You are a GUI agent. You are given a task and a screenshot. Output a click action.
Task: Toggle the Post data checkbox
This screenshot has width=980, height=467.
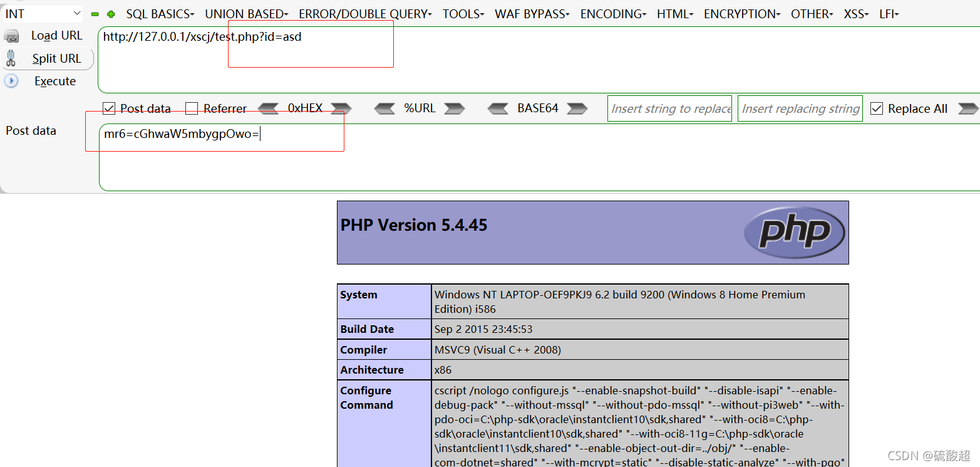[109, 108]
